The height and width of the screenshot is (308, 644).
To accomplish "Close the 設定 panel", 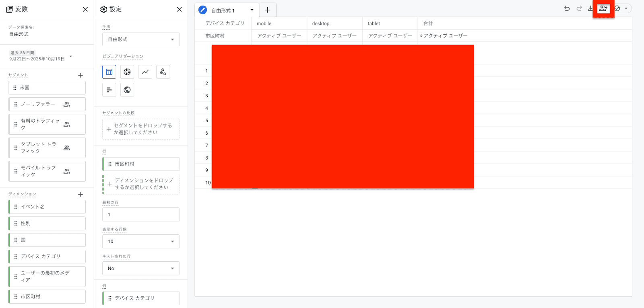I will coord(180,9).
